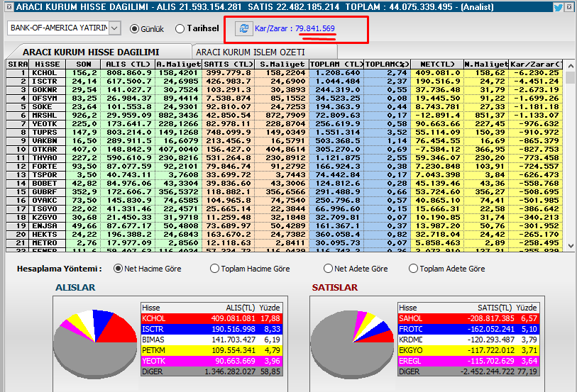This screenshot has width=577, height=392.
Task: Select the OTKAR stock row
Action: [x=285, y=150]
